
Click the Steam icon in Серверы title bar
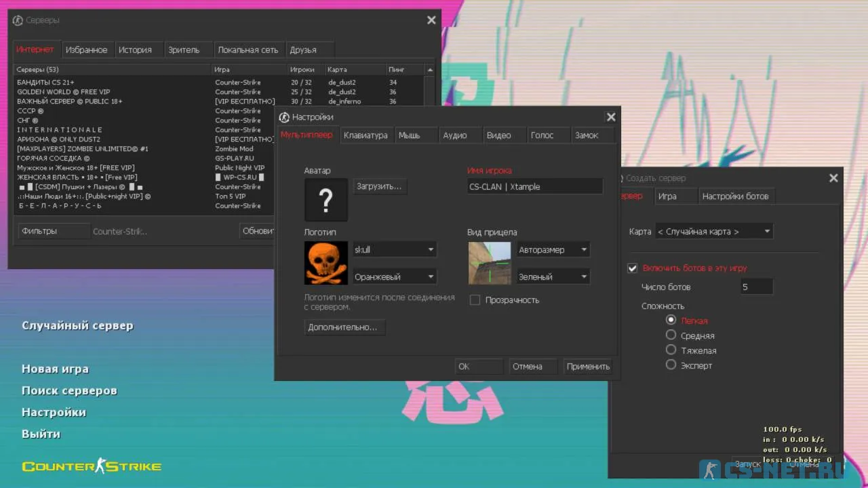point(18,20)
